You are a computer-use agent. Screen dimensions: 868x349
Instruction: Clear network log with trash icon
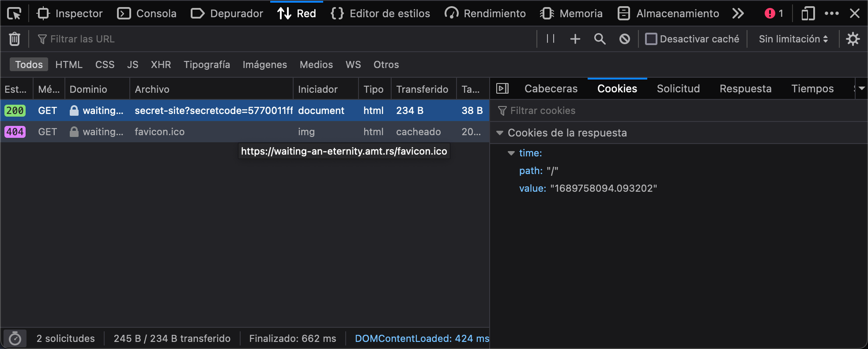tap(15, 39)
